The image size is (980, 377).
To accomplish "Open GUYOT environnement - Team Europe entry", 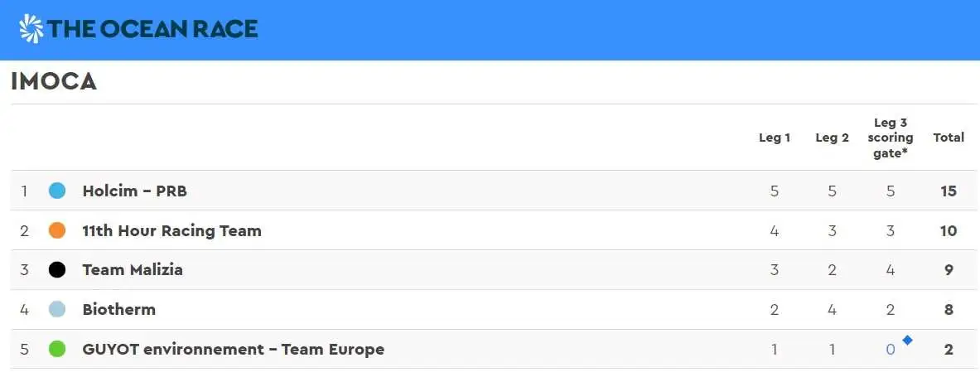I will (233, 349).
